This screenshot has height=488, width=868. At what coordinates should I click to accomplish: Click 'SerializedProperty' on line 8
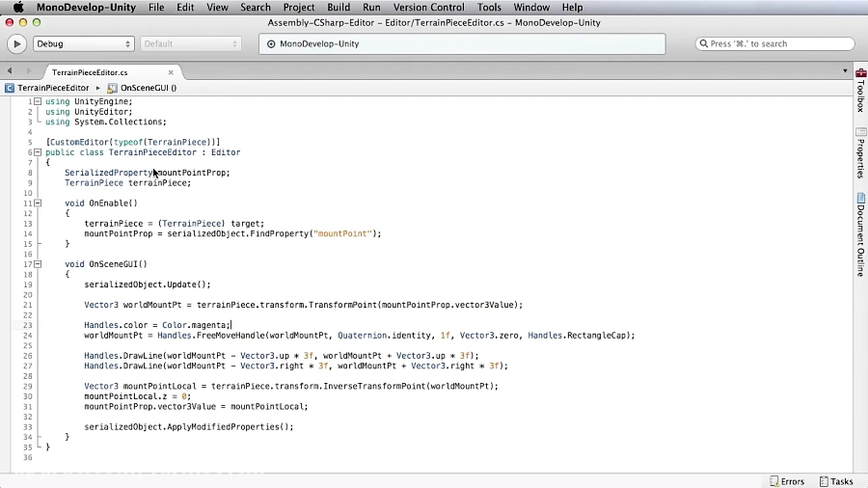[x=108, y=173]
